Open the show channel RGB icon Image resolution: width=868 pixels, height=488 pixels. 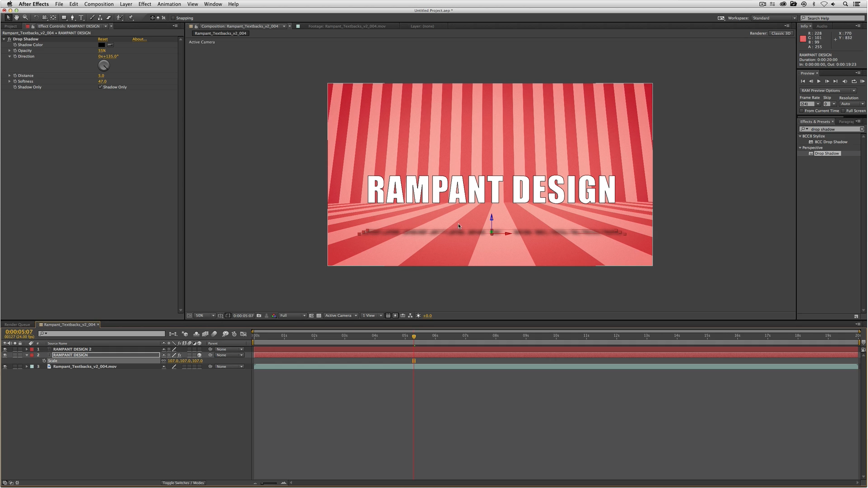(274, 316)
